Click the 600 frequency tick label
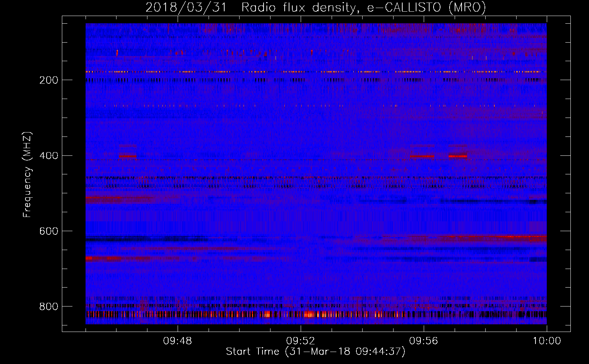The height and width of the screenshot is (364, 589). (x=49, y=231)
